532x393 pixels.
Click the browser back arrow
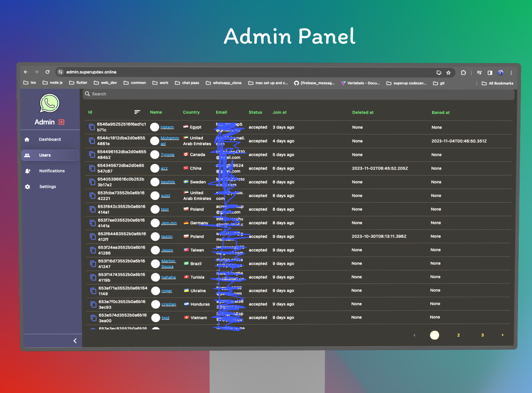26,72
